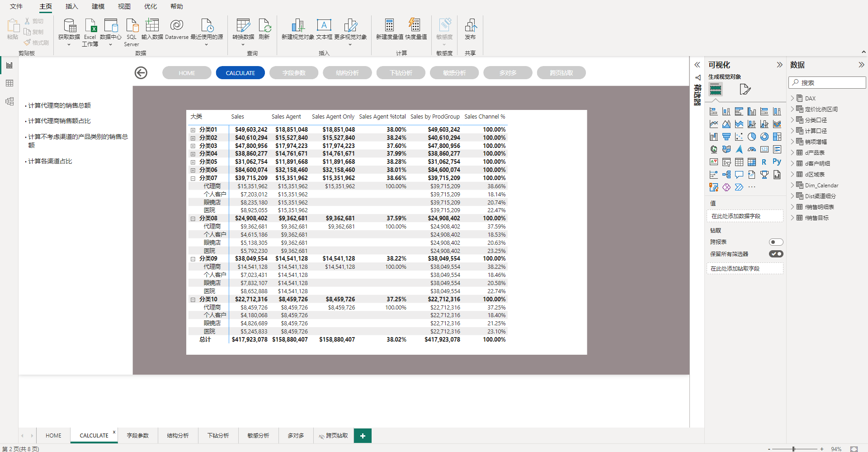Screen dimensions: 868x452
Task: Click the SQL Server source icon
Action: pos(132,25)
